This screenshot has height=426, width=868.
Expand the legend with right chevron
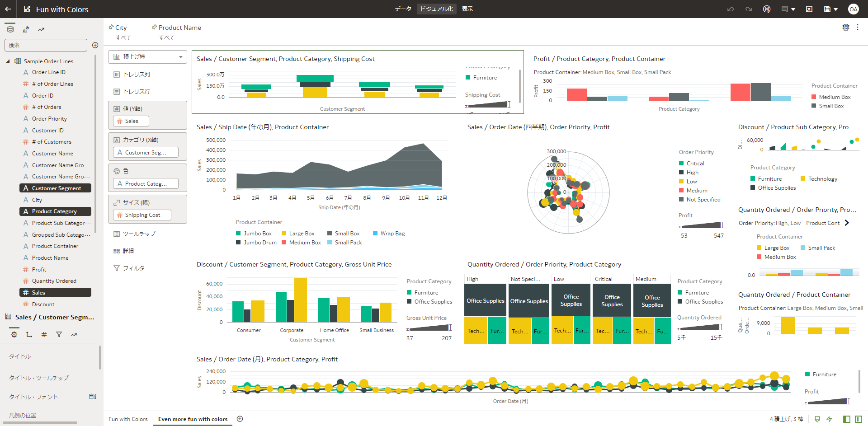pos(847,223)
